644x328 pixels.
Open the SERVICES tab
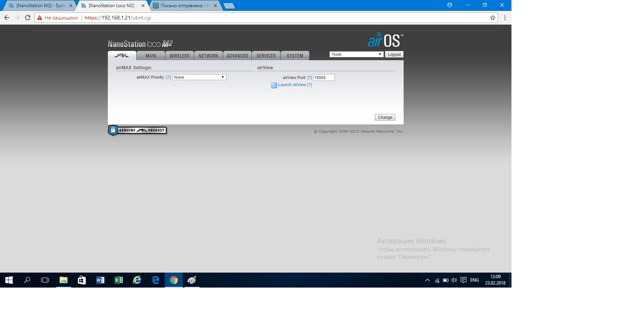(266, 56)
